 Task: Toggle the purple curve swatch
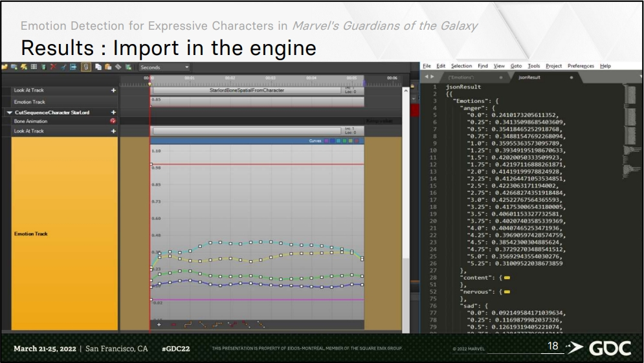326,141
